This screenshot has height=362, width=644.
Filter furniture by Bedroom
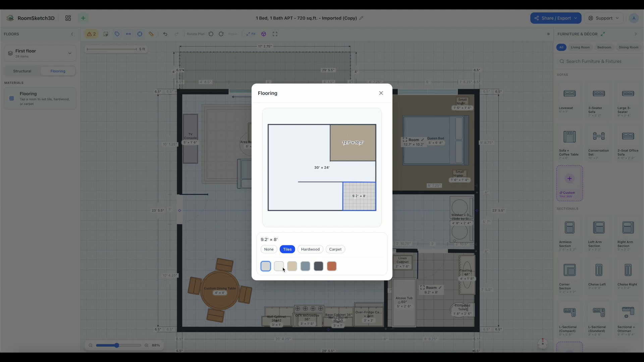604,47
